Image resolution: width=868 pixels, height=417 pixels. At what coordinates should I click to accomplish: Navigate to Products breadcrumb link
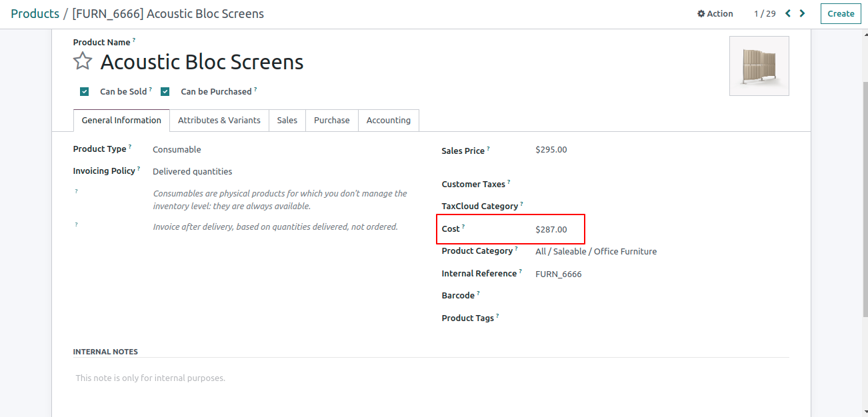[35, 13]
